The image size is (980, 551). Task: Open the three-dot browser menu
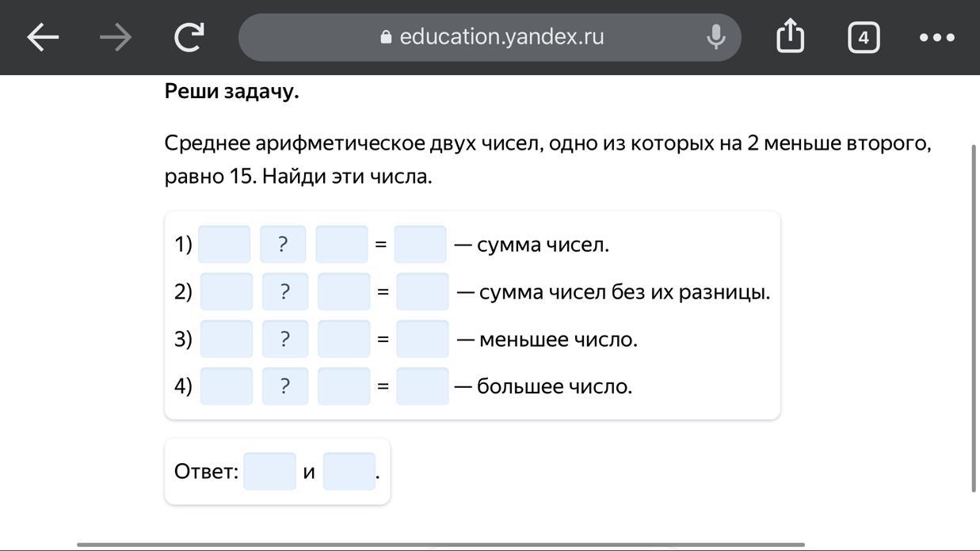point(936,37)
